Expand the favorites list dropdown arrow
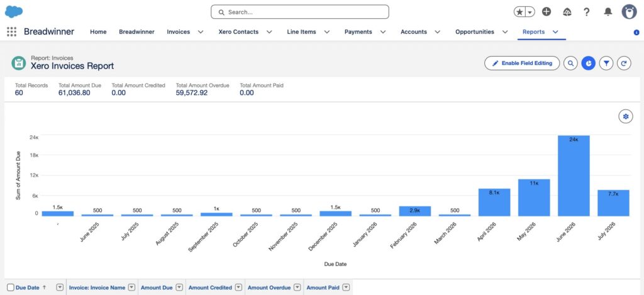Image resolution: width=644 pixels, height=295 pixels. pos(530,12)
